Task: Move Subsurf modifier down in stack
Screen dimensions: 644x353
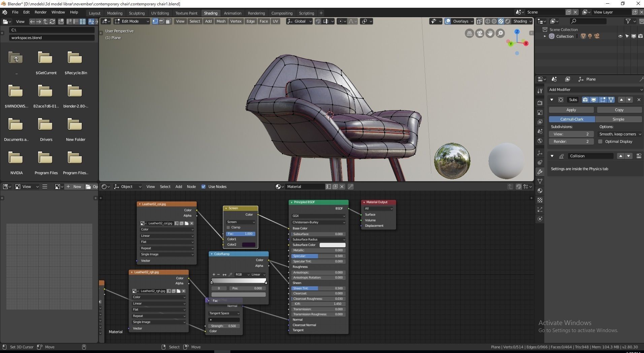Action: (x=629, y=100)
